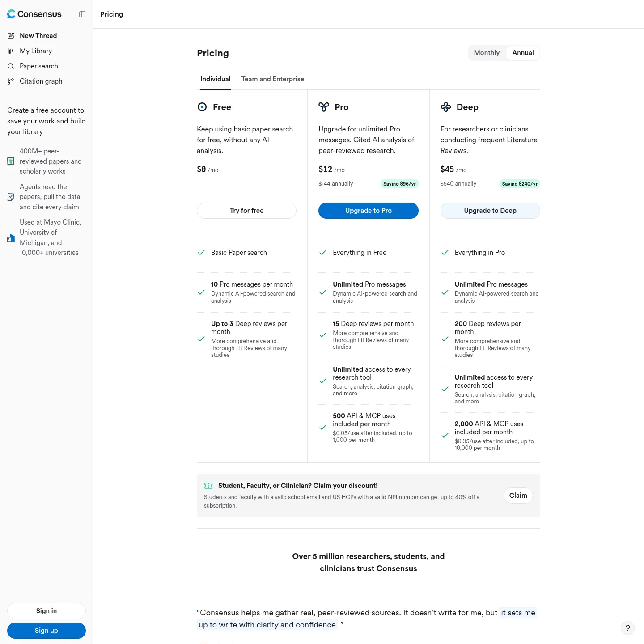Click 200 Deep reviews per month text
The width and height of the screenshot is (644, 644).
[488, 328]
